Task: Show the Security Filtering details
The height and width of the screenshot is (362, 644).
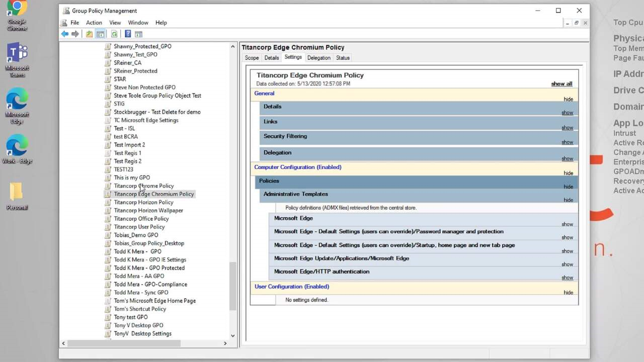Action: (567, 142)
